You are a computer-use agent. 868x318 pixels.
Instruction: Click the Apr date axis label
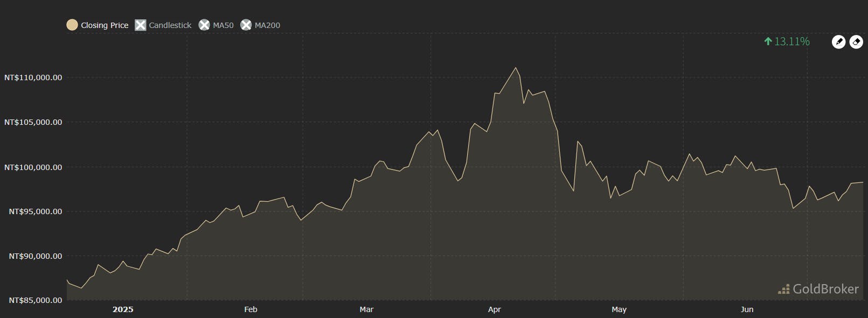(x=494, y=309)
